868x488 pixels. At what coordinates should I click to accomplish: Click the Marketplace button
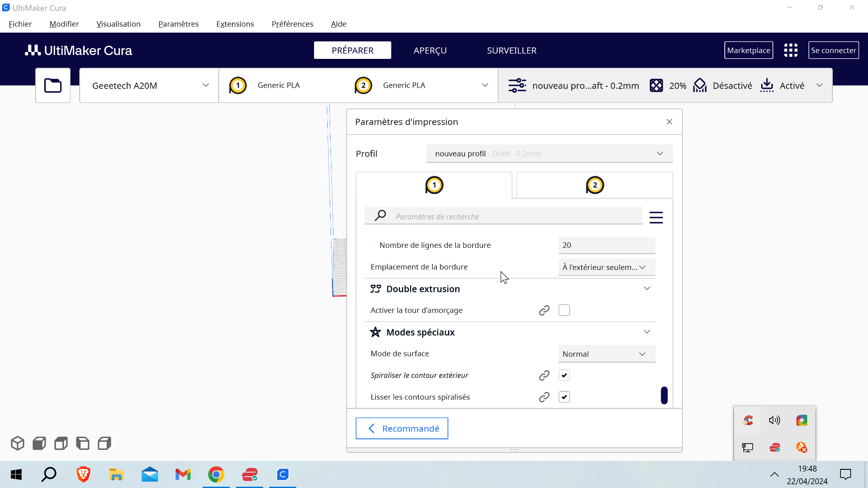click(x=748, y=50)
